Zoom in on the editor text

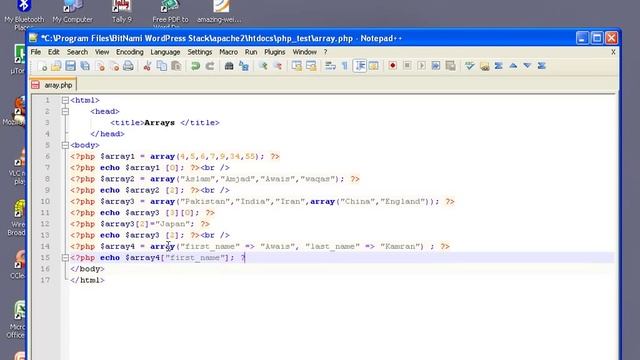tap(263, 66)
